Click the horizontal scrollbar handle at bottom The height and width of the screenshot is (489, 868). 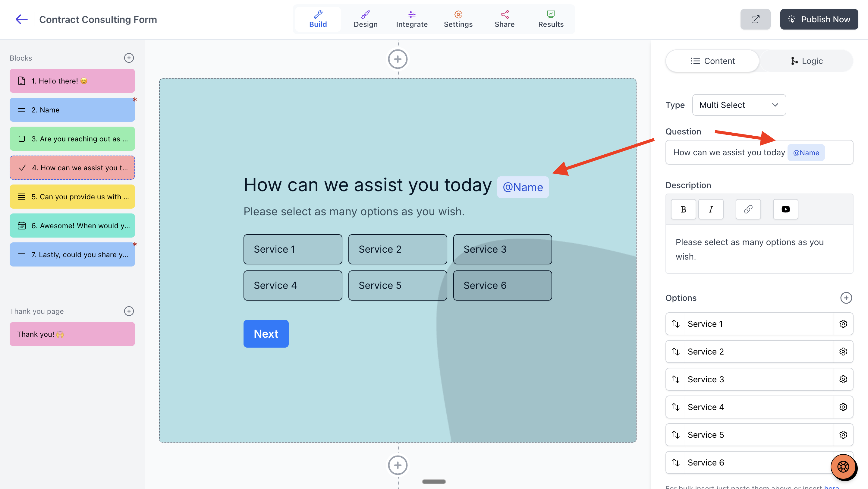point(434,482)
